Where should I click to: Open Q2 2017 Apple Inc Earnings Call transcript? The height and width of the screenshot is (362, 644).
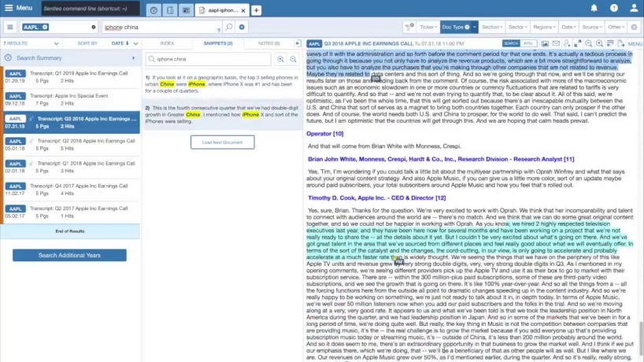71,212
